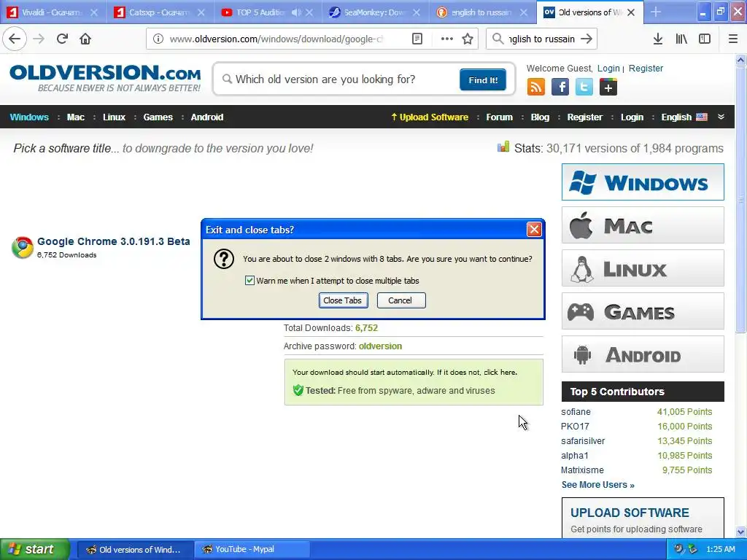Toggle Warn me when closing multiple tabs

click(249, 281)
